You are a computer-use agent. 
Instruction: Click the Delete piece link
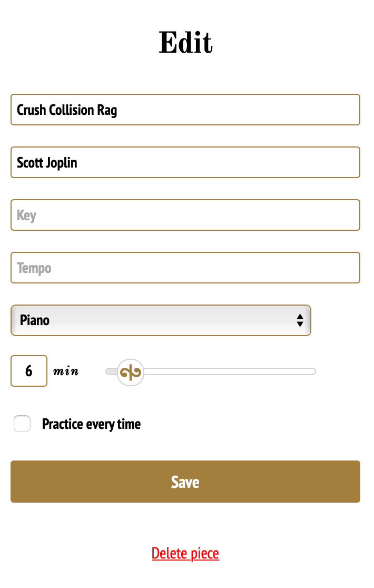(x=185, y=553)
